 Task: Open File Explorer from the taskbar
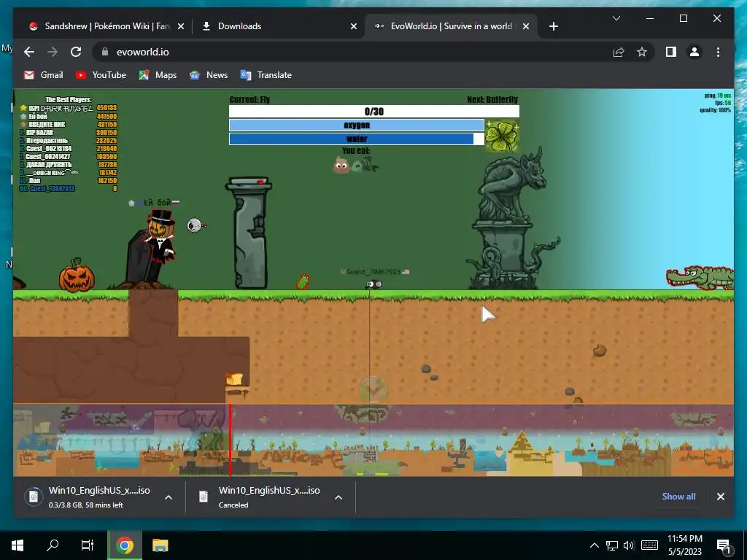[x=160, y=545]
